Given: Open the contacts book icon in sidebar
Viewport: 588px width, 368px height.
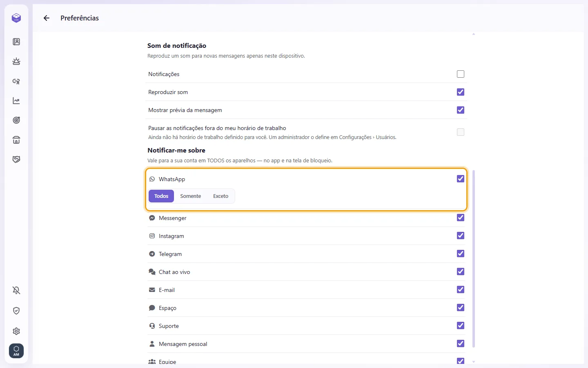Looking at the screenshot, I should 16,42.
